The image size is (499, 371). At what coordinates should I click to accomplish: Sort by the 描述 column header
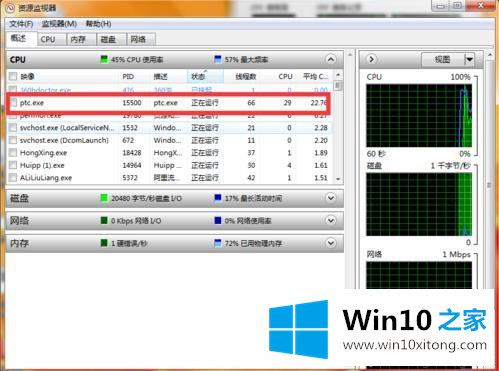coord(160,76)
